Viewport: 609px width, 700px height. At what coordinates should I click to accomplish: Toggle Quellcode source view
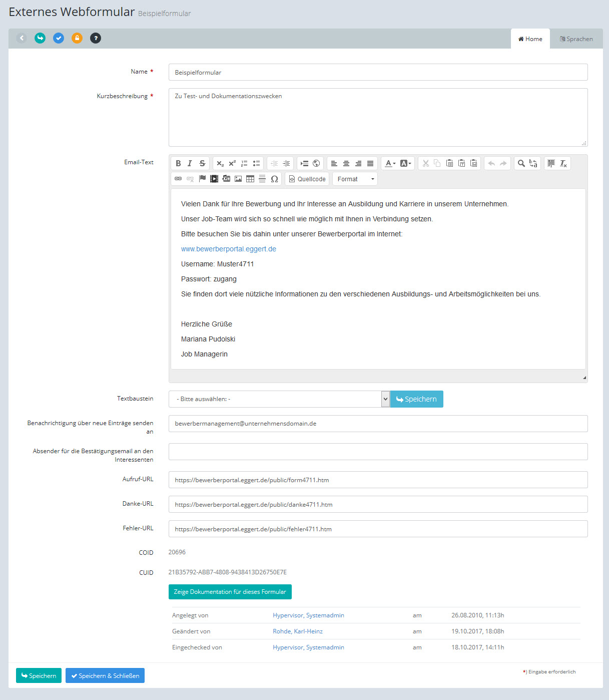coord(307,179)
